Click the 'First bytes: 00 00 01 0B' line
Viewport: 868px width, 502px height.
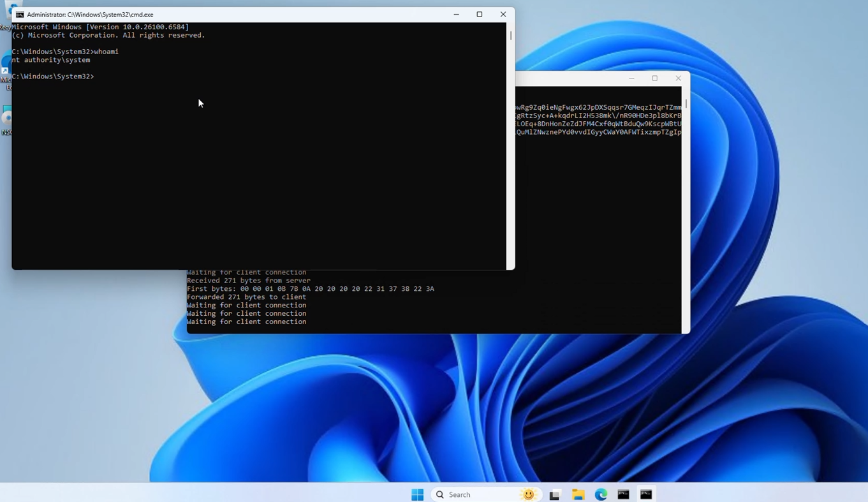click(x=311, y=289)
